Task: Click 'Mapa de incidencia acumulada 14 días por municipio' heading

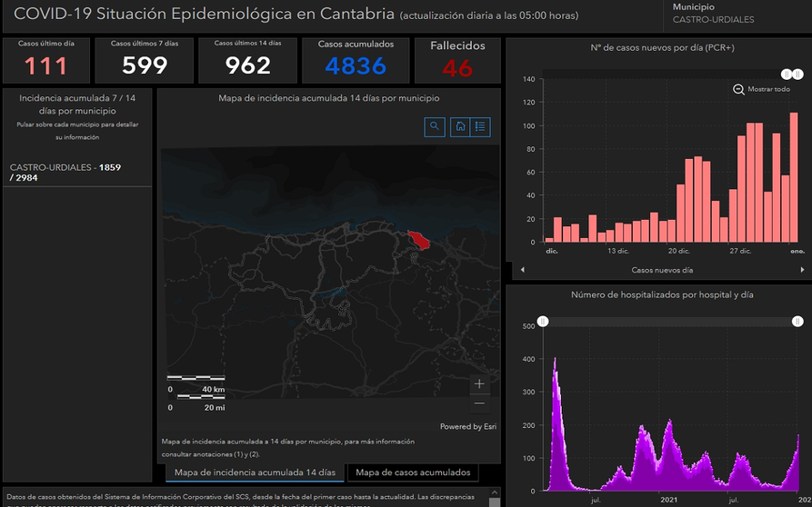Action: pos(329,98)
